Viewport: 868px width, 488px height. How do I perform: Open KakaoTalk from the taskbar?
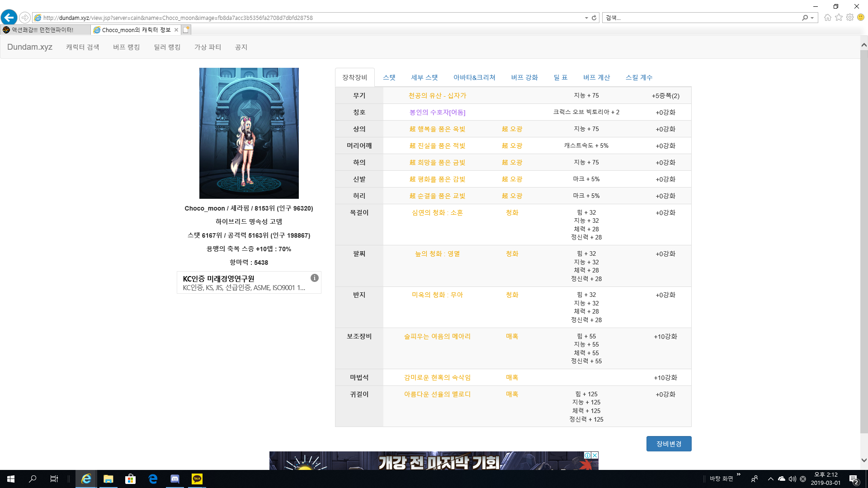pos(197,479)
